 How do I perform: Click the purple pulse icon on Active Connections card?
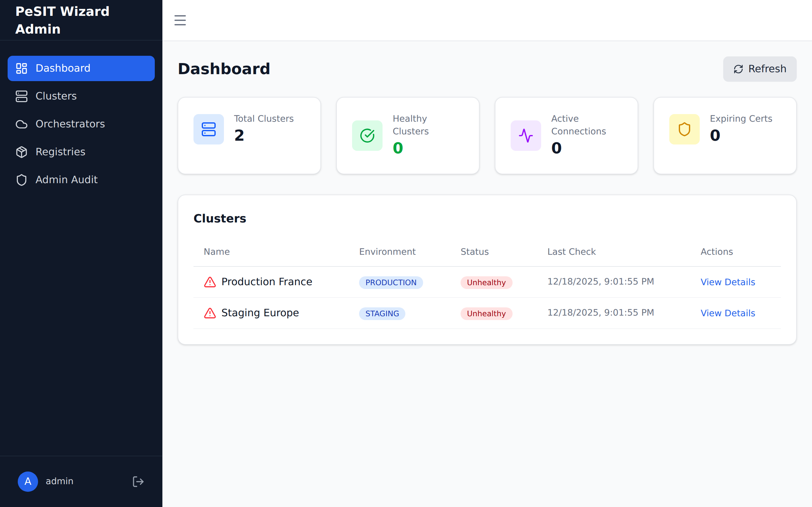[526, 136]
